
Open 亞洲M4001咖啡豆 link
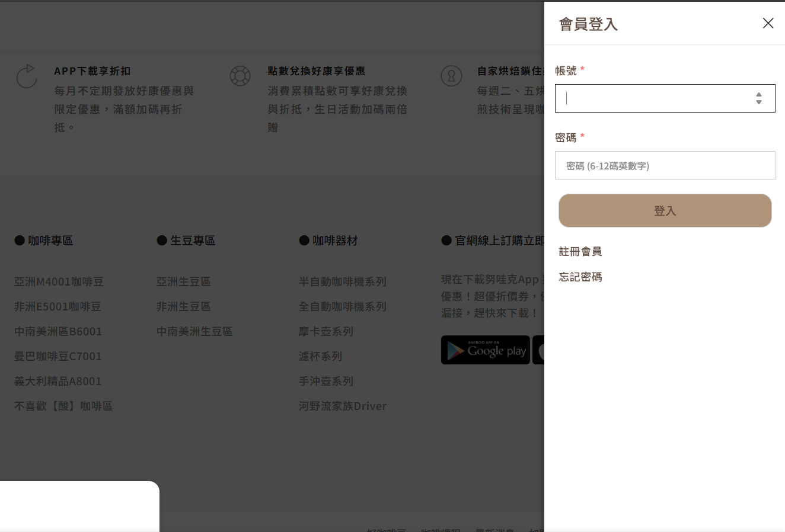click(x=59, y=281)
